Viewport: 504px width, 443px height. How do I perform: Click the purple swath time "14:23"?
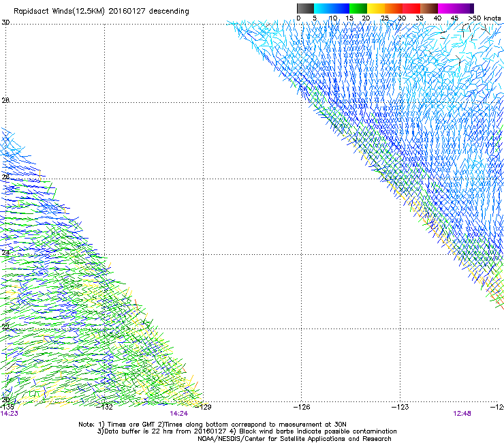[x=10, y=414]
